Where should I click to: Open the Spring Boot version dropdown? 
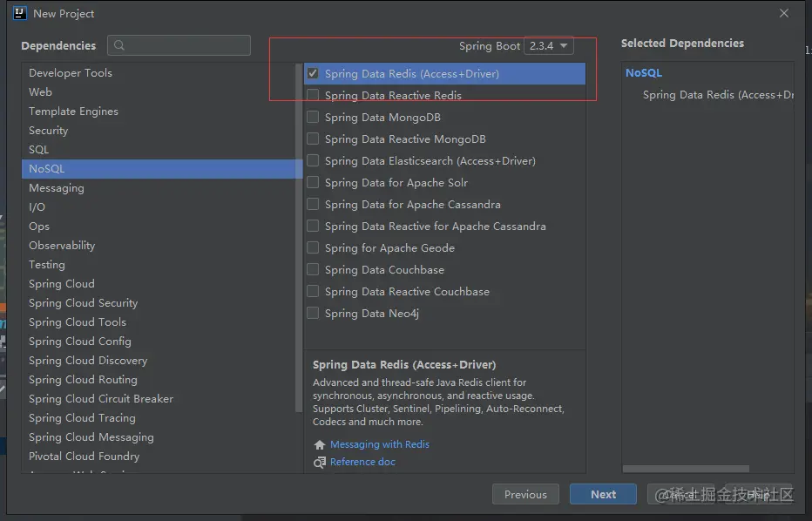[x=548, y=45]
